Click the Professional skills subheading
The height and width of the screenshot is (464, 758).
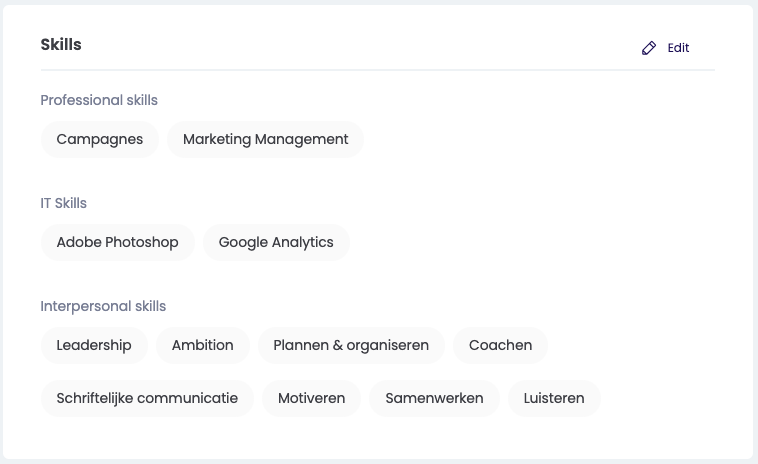coord(99,100)
